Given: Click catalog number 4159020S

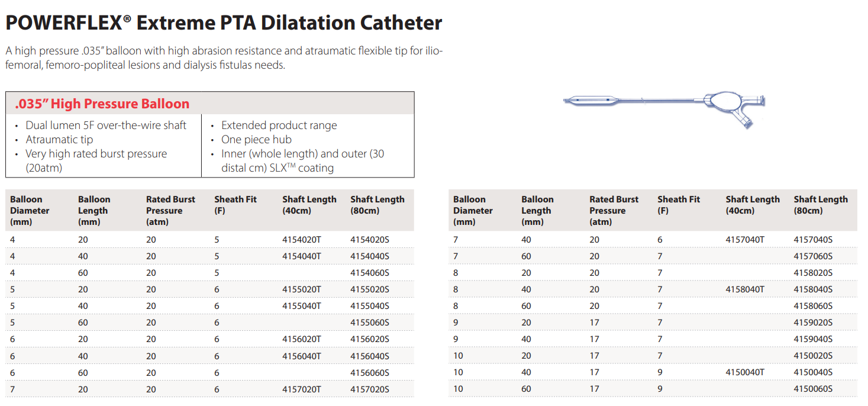Looking at the screenshot, I should 813,323.
